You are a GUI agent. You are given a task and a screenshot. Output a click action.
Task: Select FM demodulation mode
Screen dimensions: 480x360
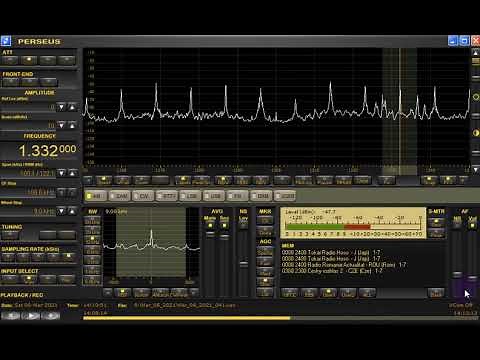[238, 196]
